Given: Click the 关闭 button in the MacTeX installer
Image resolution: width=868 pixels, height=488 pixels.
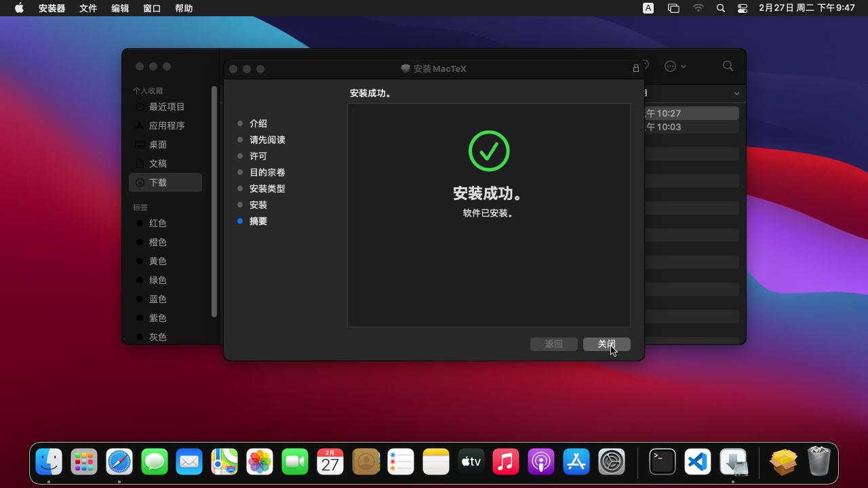Looking at the screenshot, I should click(607, 344).
